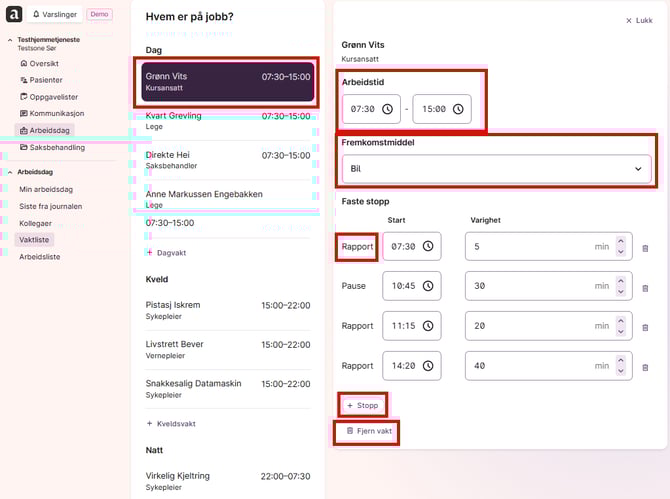Click the Varslinger bell icon
The height and width of the screenshot is (499, 670).
[37, 15]
